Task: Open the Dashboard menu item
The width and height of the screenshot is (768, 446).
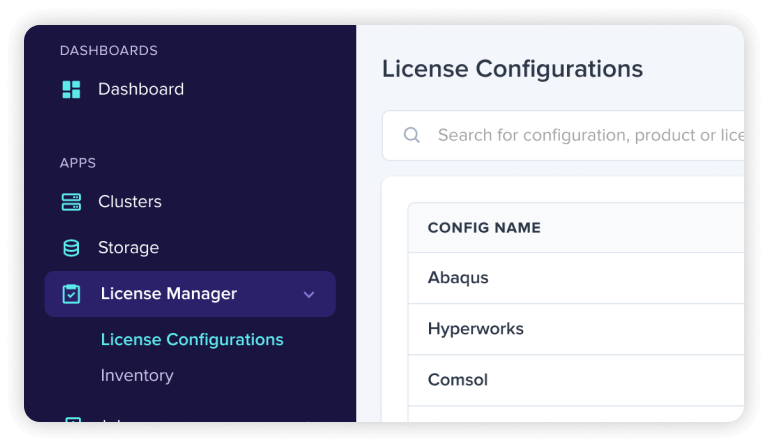Action: [x=141, y=89]
